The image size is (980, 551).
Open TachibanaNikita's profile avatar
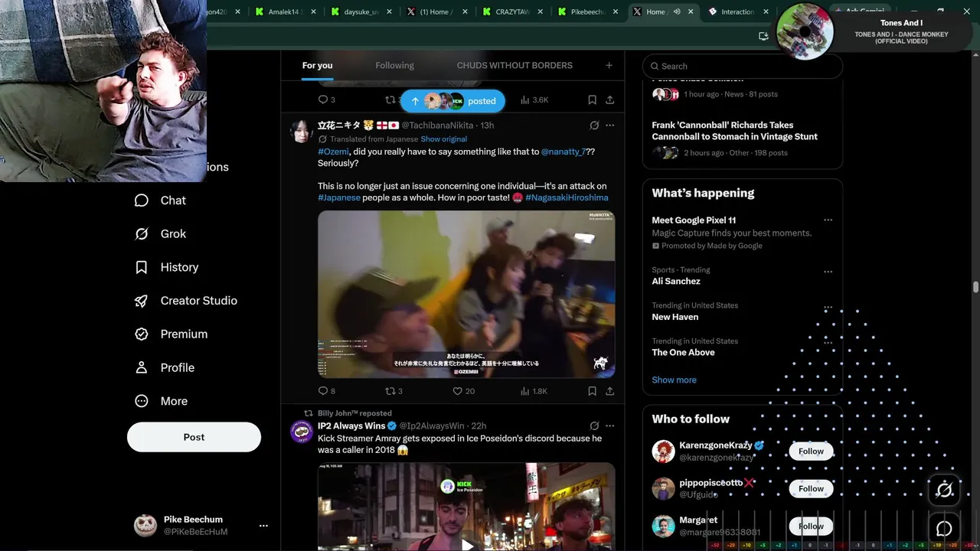pos(301,131)
